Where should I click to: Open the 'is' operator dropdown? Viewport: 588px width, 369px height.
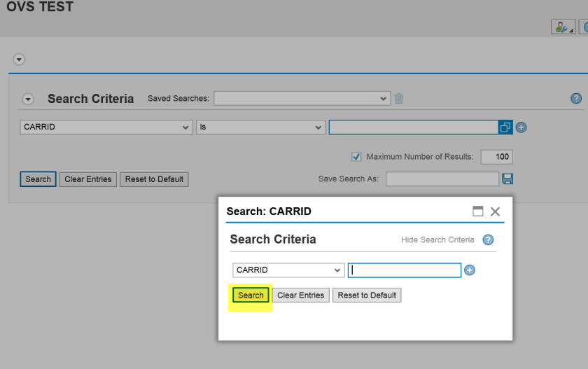pyautogui.click(x=260, y=127)
